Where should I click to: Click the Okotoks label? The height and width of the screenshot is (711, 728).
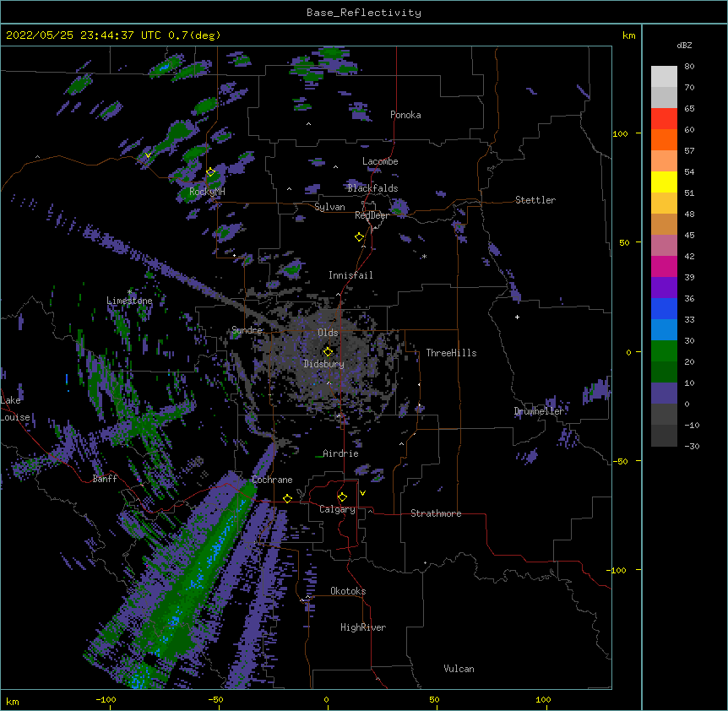[348, 591]
